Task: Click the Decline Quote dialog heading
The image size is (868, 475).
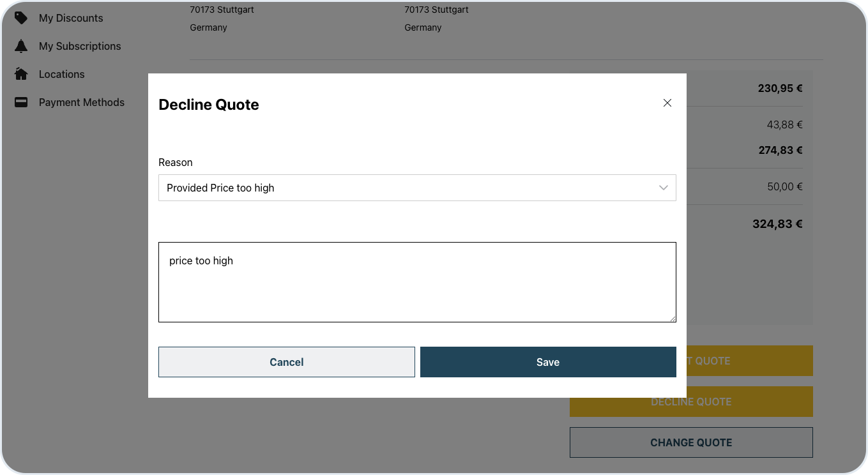Action: coord(209,105)
